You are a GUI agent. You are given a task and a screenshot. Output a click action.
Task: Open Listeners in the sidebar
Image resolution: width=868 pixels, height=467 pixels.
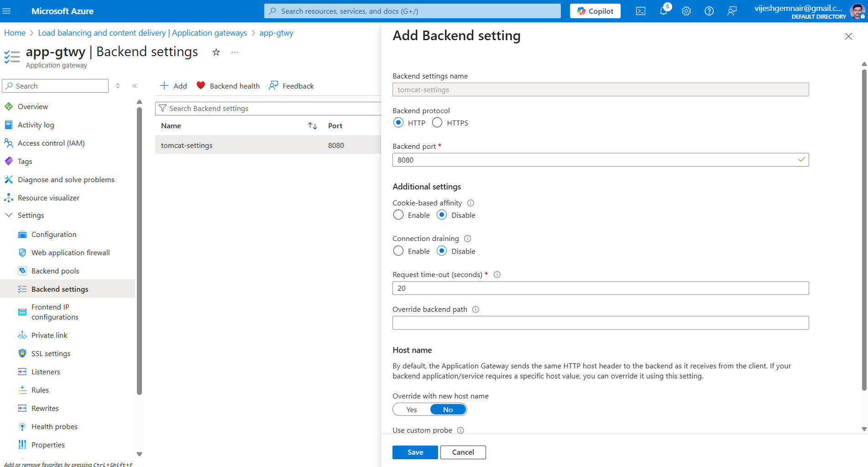[x=46, y=372]
